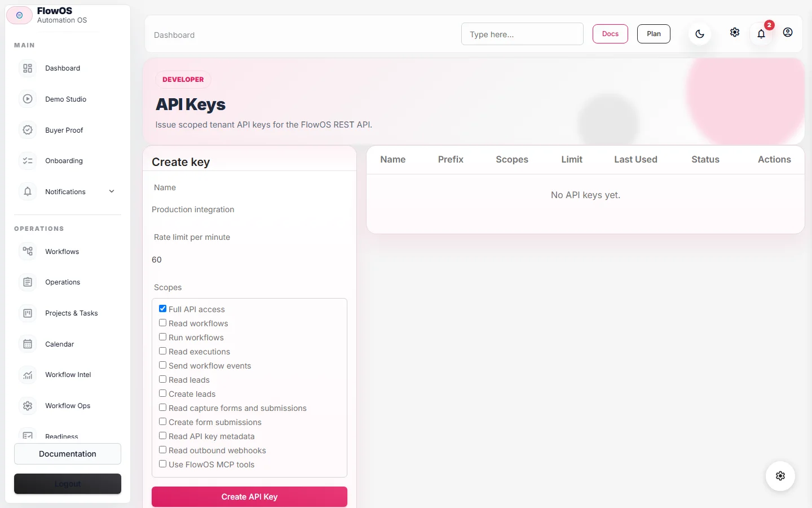Open Workflow Intel menu item

pos(68,375)
